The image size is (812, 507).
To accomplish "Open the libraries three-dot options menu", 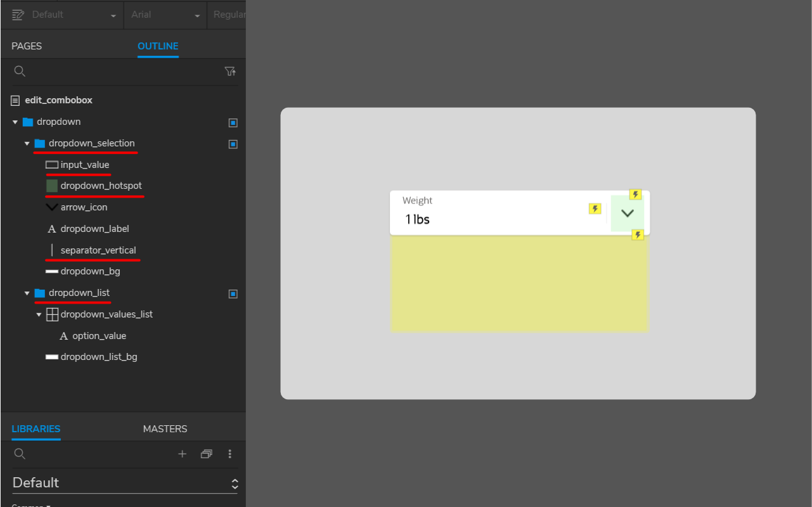I will pos(230,454).
